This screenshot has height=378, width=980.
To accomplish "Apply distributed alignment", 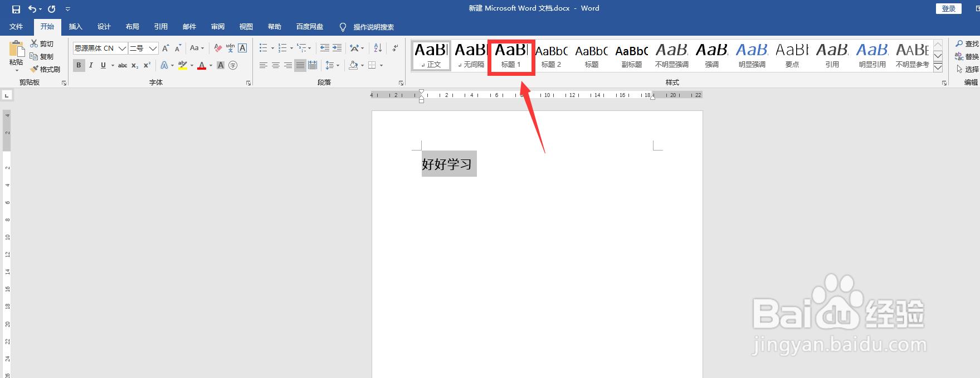I will [313, 65].
